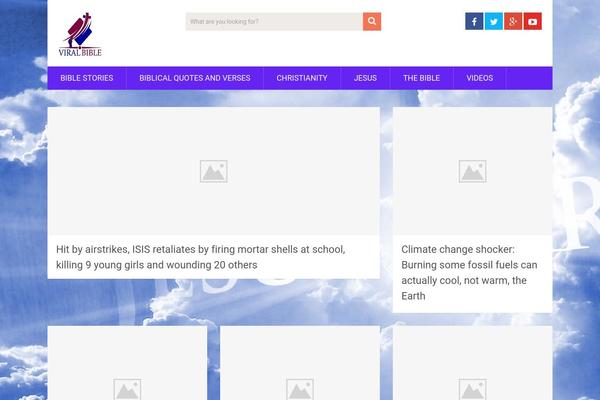Open the Twitter social icon
The width and height of the screenshot is (600, 400).
(494, 21)
